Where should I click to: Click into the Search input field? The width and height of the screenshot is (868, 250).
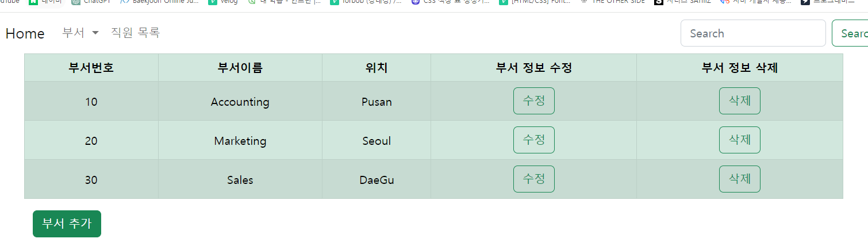752,33
